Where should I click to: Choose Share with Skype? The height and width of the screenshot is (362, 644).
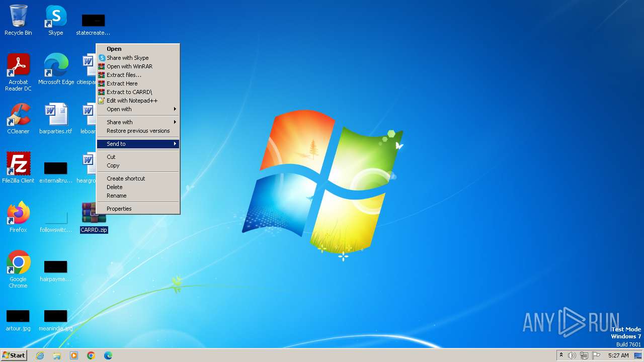pos(138,58)
